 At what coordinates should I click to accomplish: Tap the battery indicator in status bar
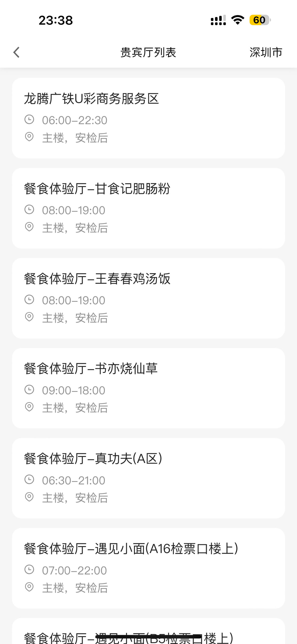pyautogui.click(x=260, y=20)
